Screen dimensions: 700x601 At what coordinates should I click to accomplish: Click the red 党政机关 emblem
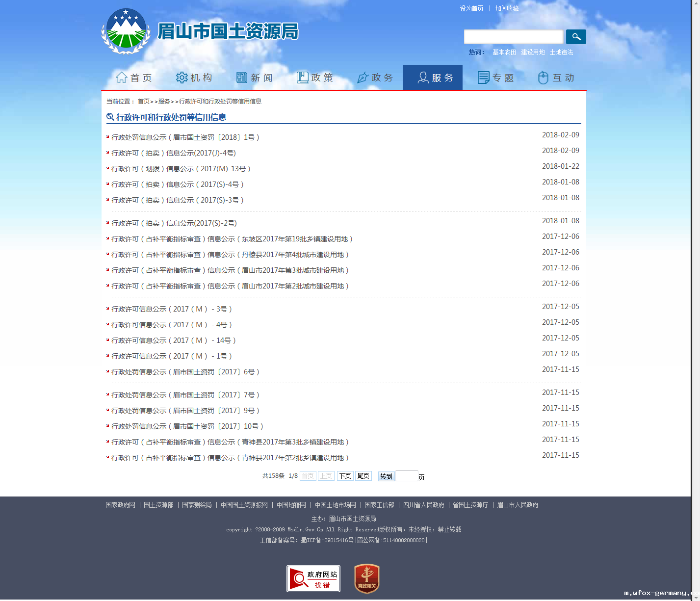point(367,578)
